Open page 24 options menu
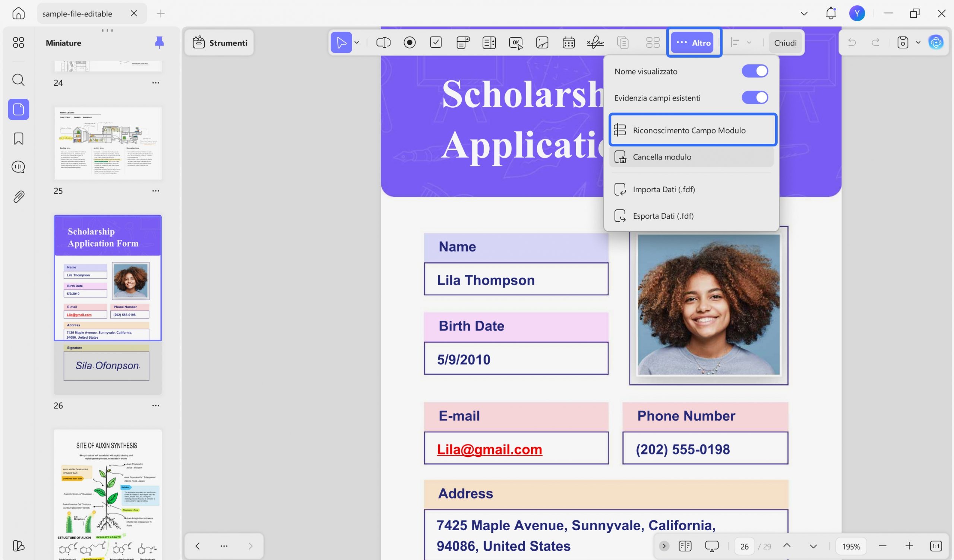Image resolution: width=954 pixels, height=560 pixels. click(156, 82)
